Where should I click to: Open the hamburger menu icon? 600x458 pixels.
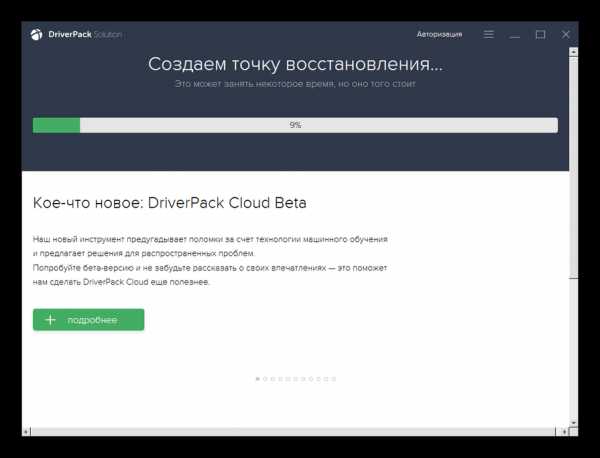489,34
